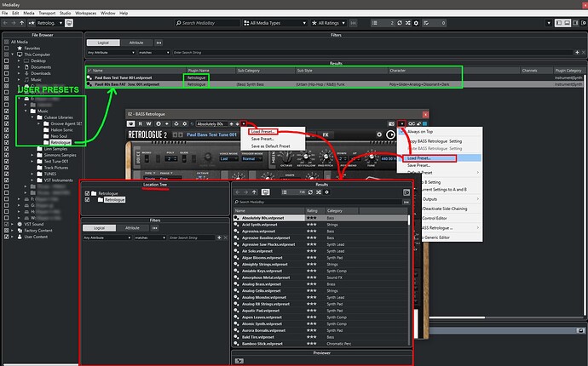The height and width of the screenshot is (366, 588).
Task: Open the preset management arrow beside Absolutely 80s
Action: pyautogui.click(x=242, y=124)
